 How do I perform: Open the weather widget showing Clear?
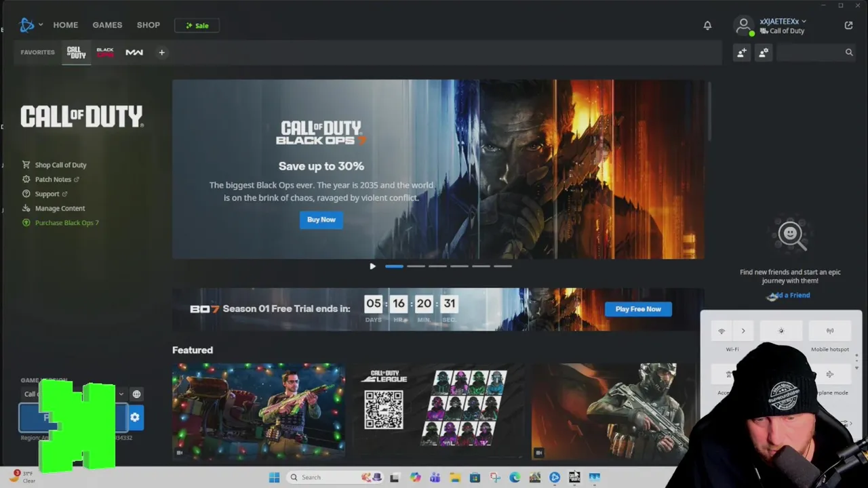tap(22, 476)
